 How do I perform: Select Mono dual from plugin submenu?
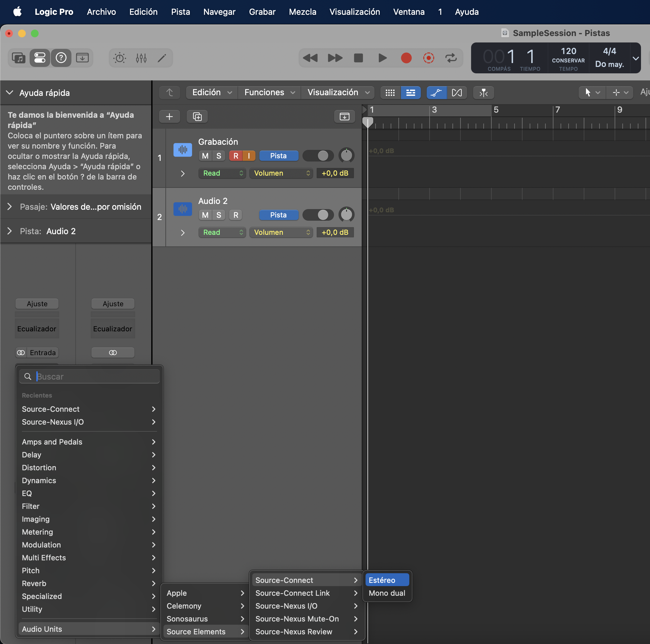point(386,593)
